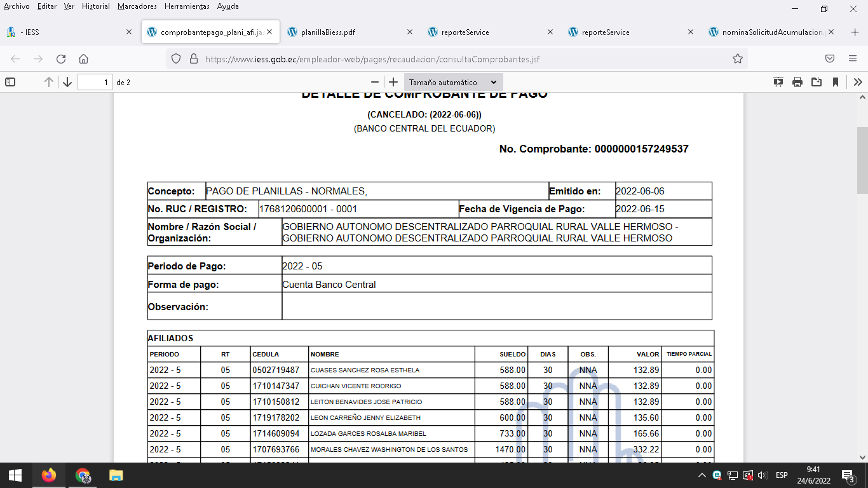
Task: Click the PDF page number field
Action: pos(95,82)
